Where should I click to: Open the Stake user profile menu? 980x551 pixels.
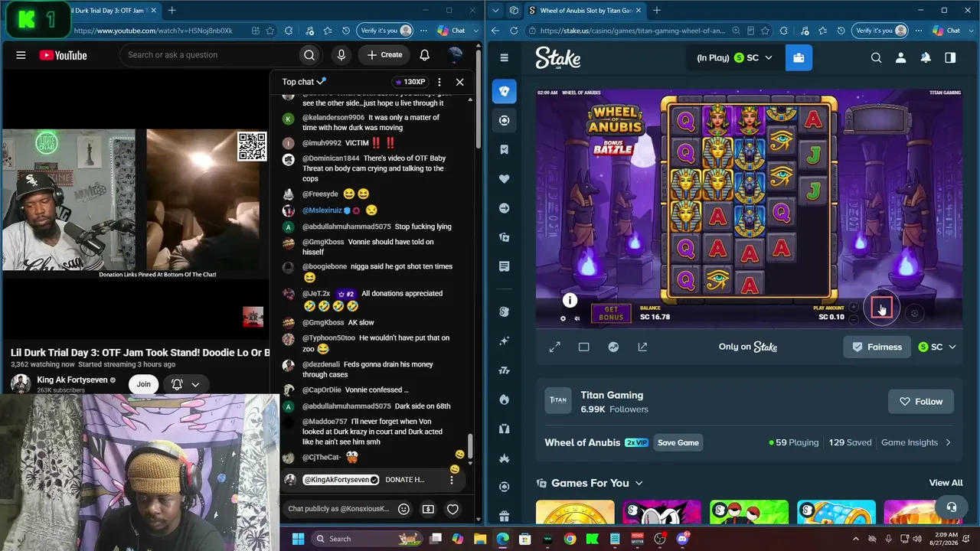pos(901,57)
